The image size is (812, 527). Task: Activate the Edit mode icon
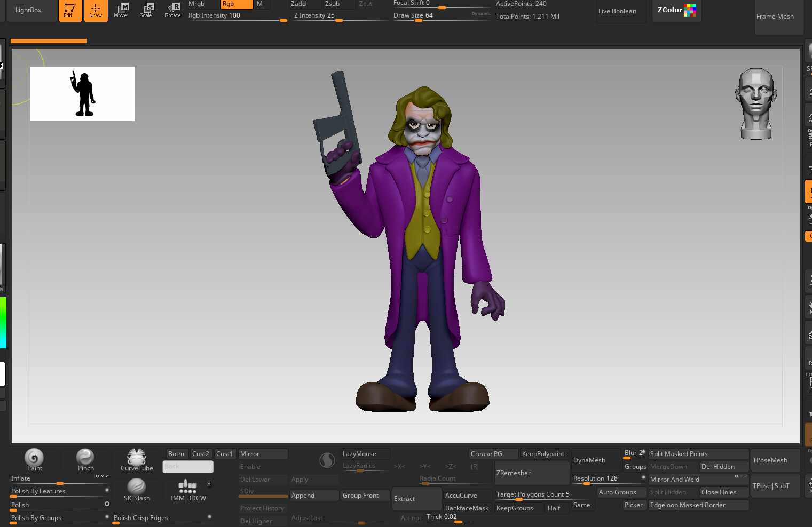[70, 10]
